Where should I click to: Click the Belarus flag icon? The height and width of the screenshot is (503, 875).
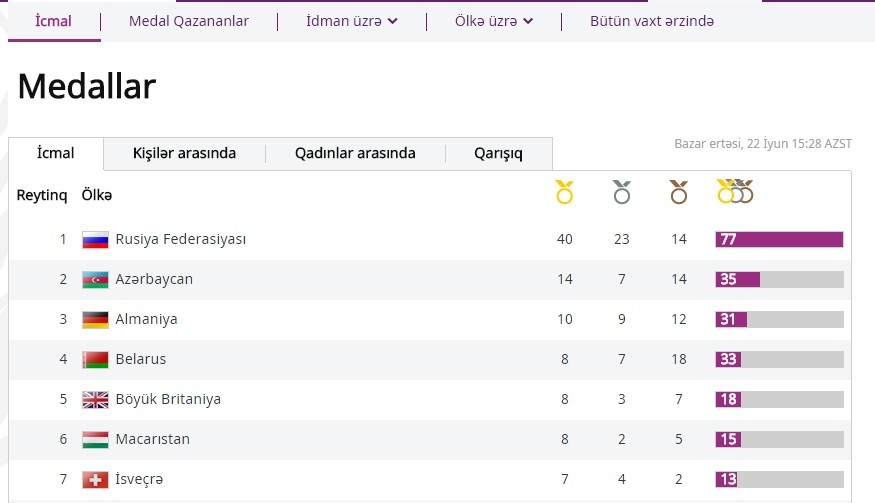(x=95, y=360)
